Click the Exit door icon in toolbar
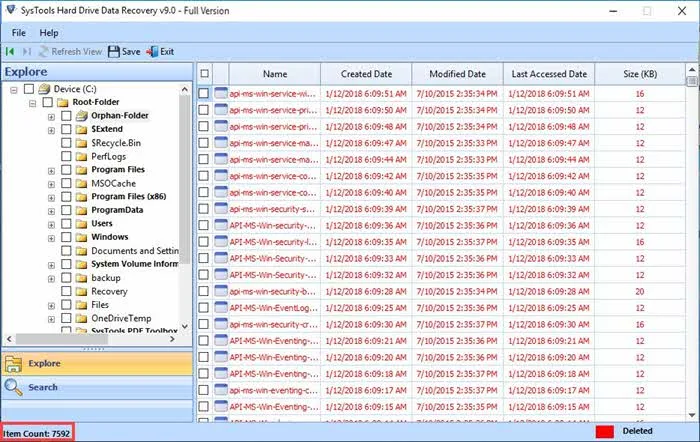 [x=152, y=52]
